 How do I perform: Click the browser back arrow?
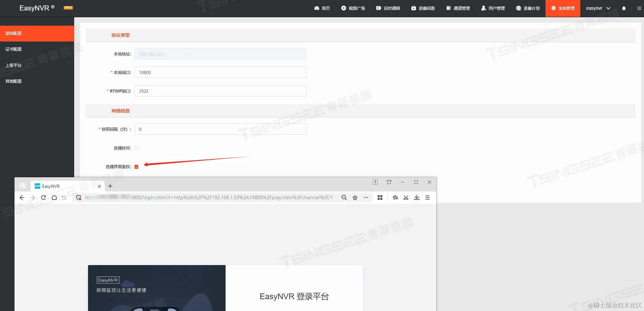point(22,198)
